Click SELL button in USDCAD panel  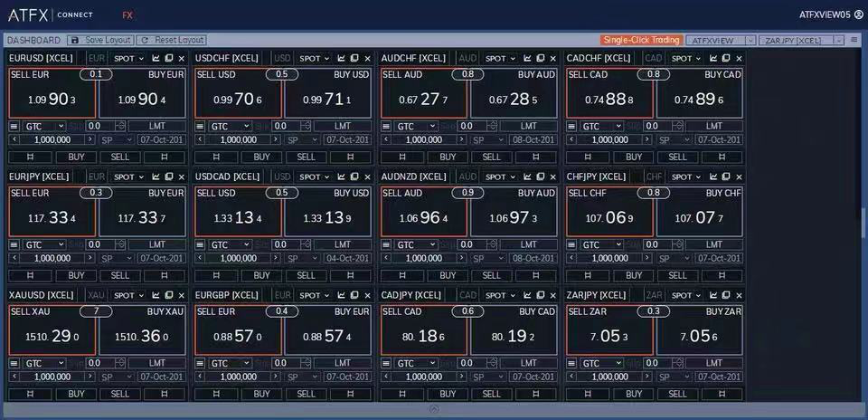click(x=306, y=275)
